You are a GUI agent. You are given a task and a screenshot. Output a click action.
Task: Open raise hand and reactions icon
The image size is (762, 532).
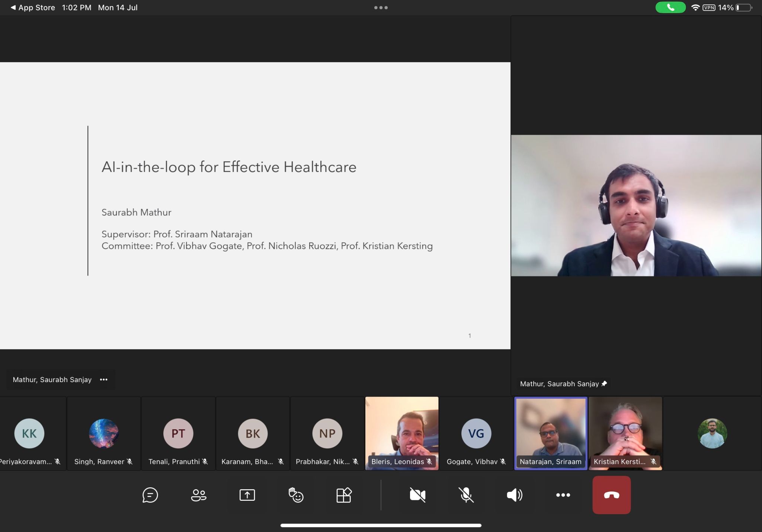pyautogui.click(x=296, y=495)
